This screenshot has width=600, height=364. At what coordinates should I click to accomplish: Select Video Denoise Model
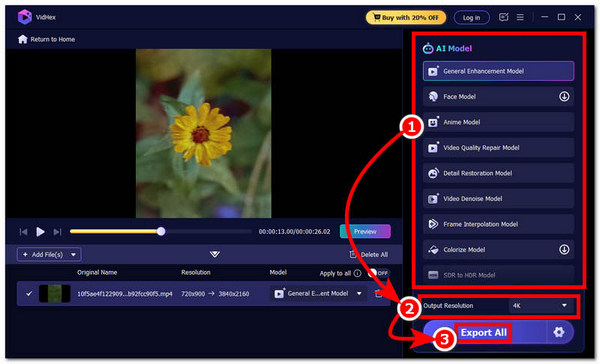498,199
